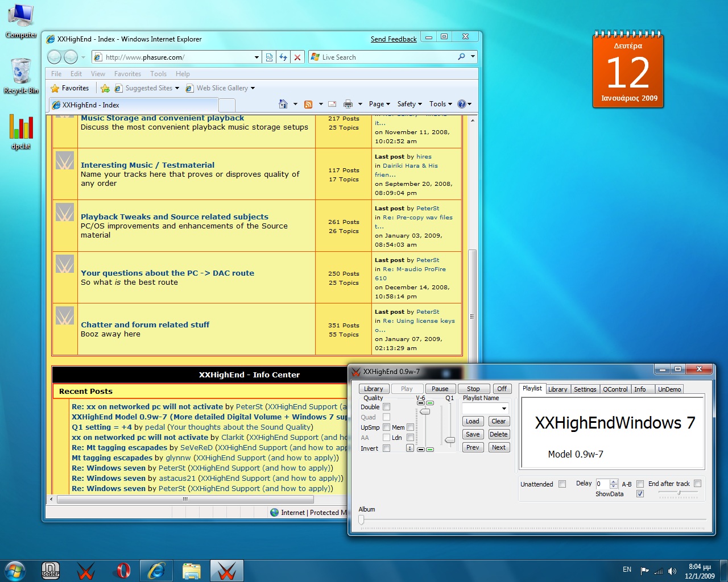Image resolution: width=728 pixels, height=582 pixels.
Task: Click the Read Mail envelope icon
Action: point(332,104)
